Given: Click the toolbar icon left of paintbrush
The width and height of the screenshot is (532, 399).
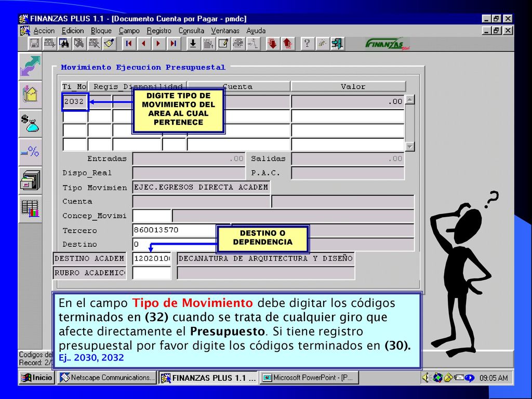Looking at the screenshot, I should click(95, 44).
